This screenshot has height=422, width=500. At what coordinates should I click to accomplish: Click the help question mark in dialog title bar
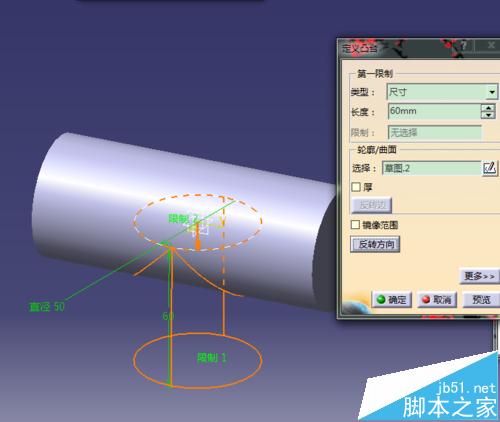(x=464, y=46)
